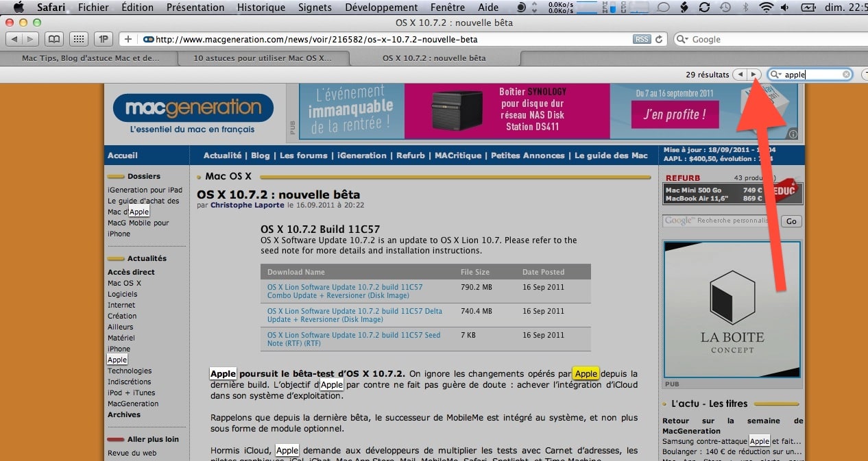The image size is (868, 461).
Task: Open the Aide menu
Action: (488, 8)
